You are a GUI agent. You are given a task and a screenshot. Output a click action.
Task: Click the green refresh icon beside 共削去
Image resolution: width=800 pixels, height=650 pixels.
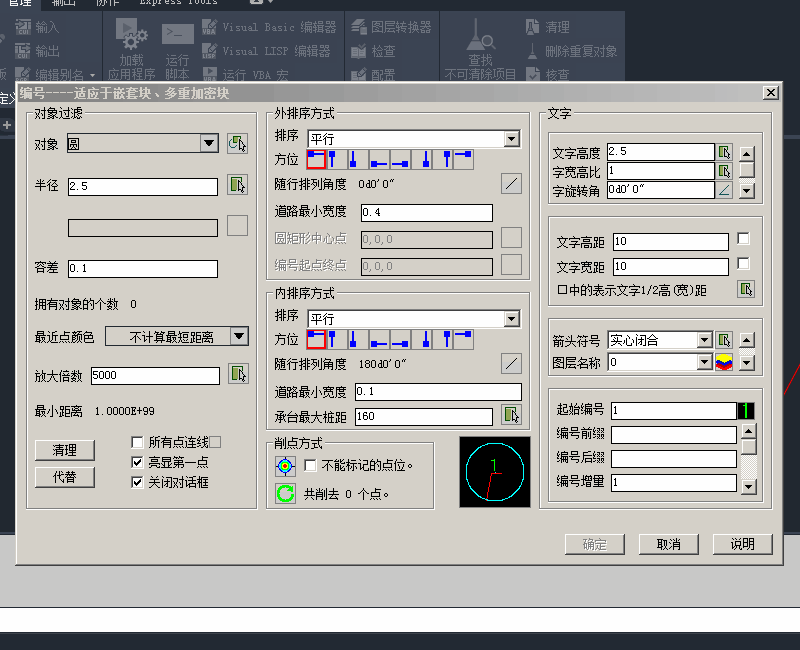285,493
